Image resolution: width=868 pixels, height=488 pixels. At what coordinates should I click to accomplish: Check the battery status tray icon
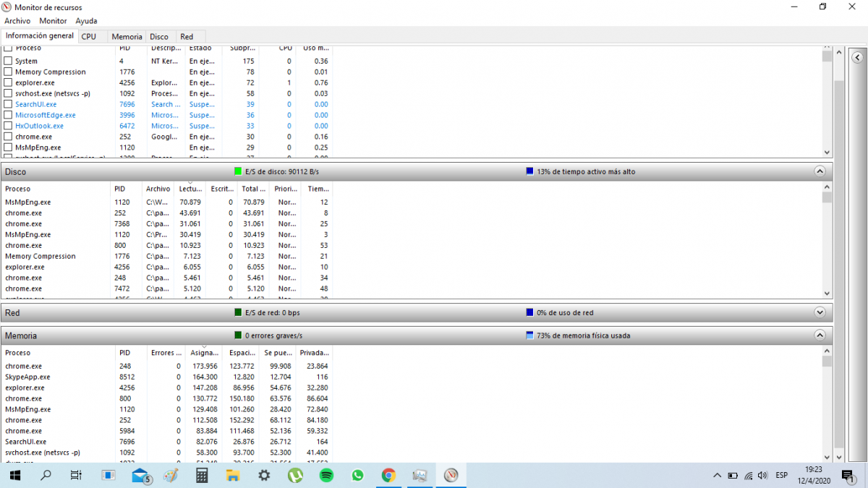[x=733, y=475]
